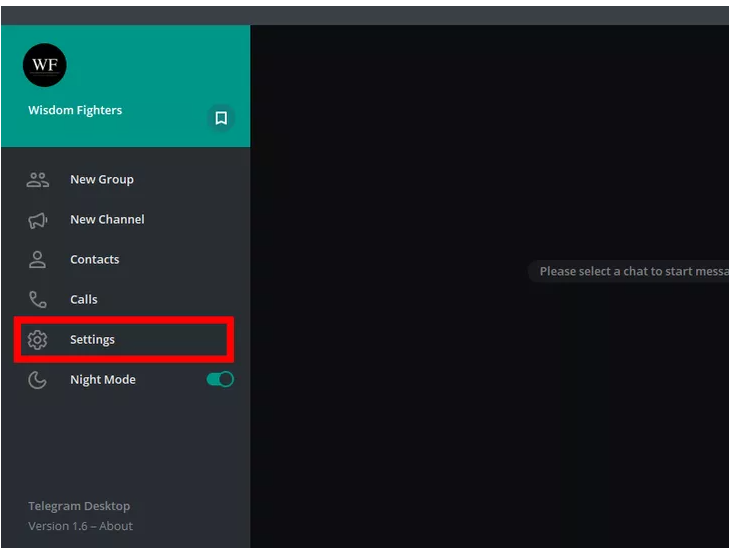Click the Telegram Desktop footer link
Screen dimensions: 729x548
79,506
